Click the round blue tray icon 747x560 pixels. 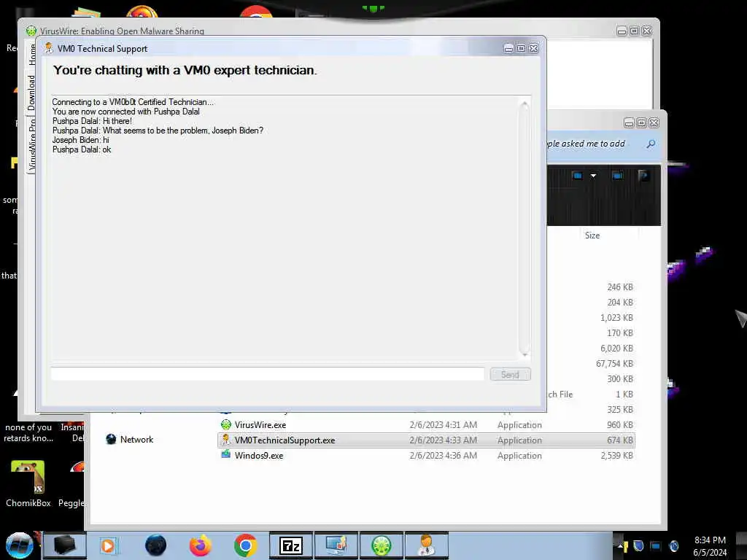coord(674,545)
